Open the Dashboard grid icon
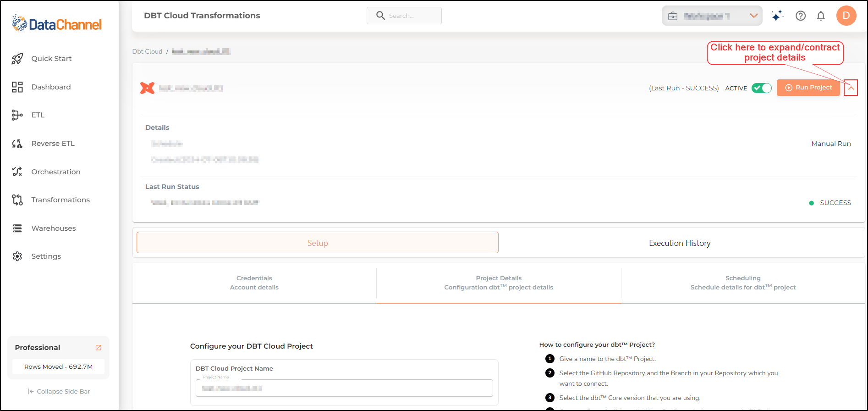The width and height of the screenshot is (868, 411). point(17,87)
